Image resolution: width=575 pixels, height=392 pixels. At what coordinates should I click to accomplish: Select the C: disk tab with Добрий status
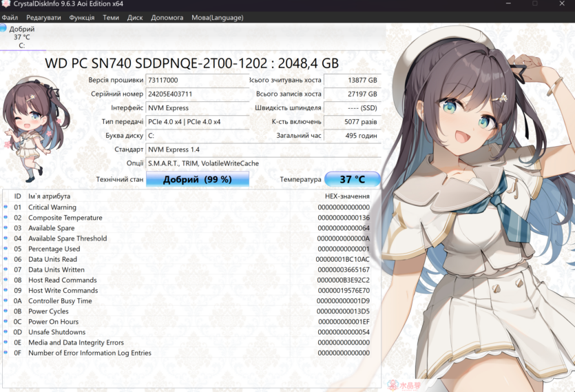tap(22, 37)
